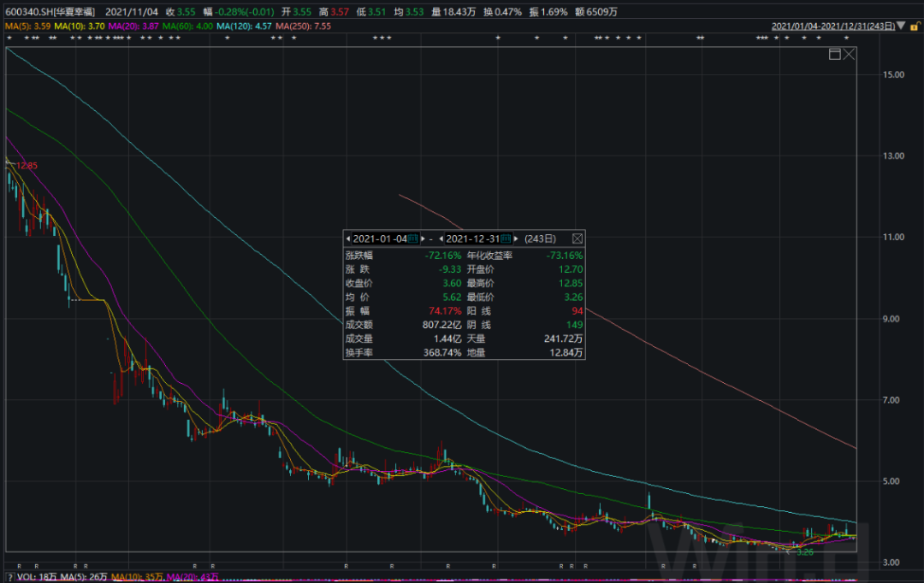Step end date 2021-12-31 backward
The height and width of the screenshot is (583, 924).
[x=441, y=238]
